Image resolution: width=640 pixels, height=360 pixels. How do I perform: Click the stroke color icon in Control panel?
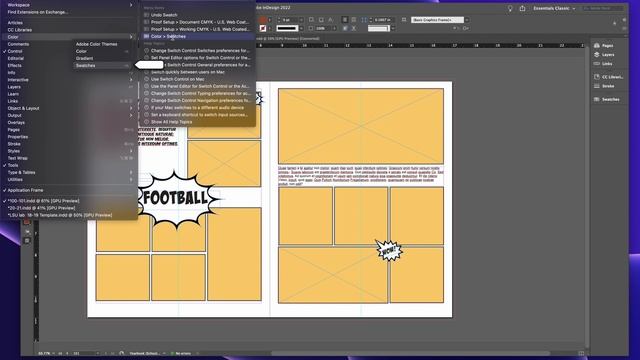263,28
